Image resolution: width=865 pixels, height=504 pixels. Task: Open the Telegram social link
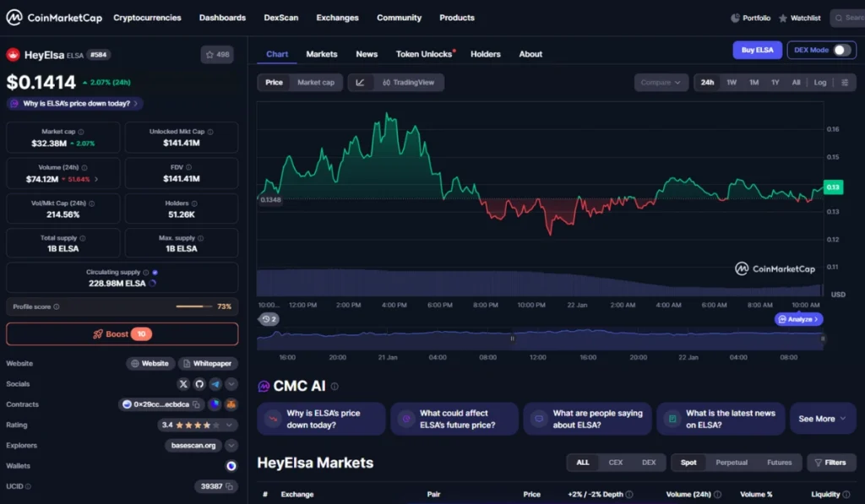click(215, 384)
